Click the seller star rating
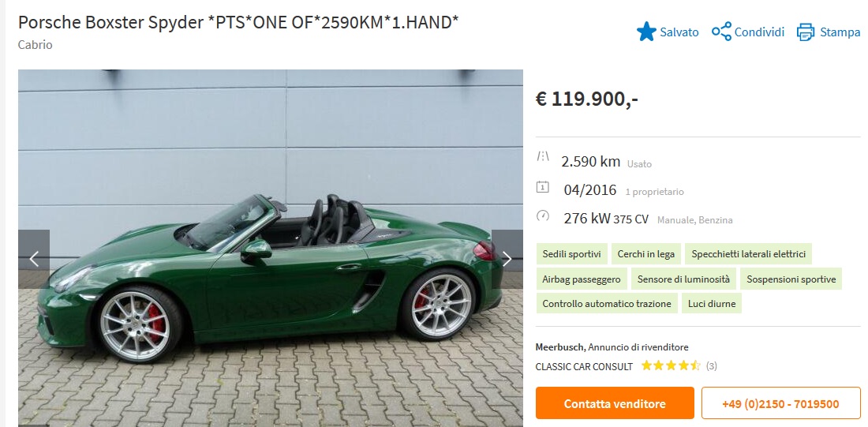 tap(671, 365)
